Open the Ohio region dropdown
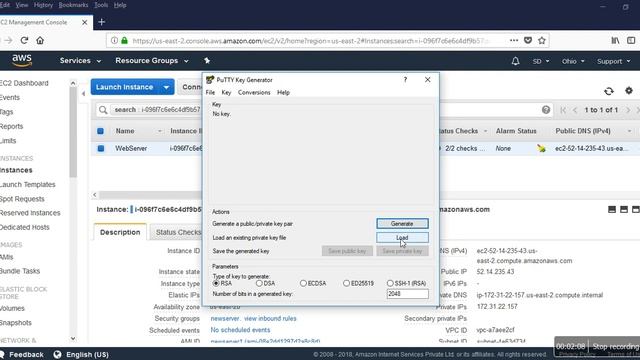640x360 pixels. [573, 61]
